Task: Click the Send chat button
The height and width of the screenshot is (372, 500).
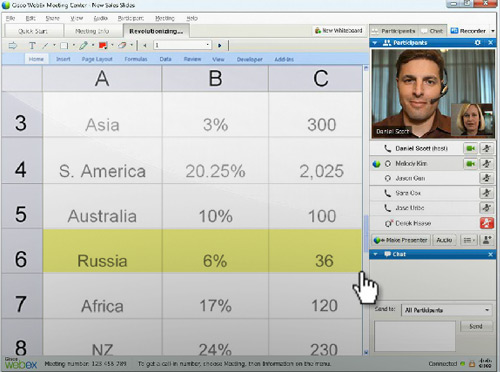Action: 476,326
